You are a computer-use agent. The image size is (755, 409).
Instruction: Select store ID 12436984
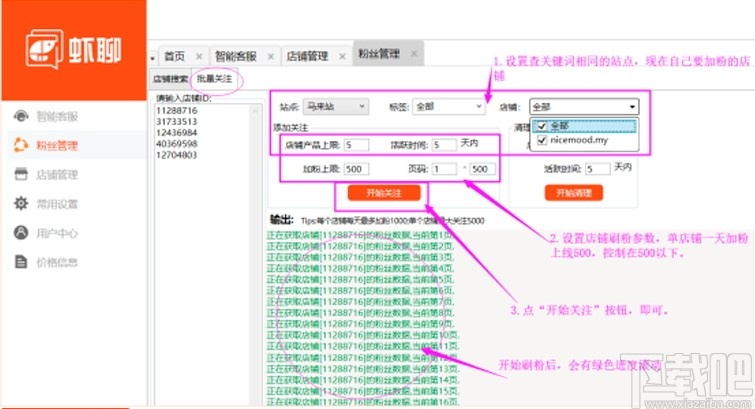(177, 132)
